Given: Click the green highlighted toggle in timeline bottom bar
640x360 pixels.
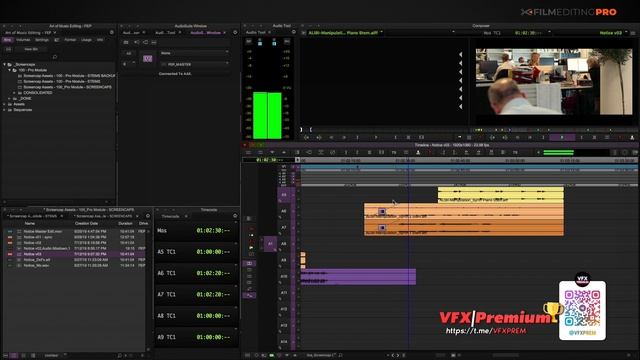Looking at the screenshot, I should (x=271, y=356).
